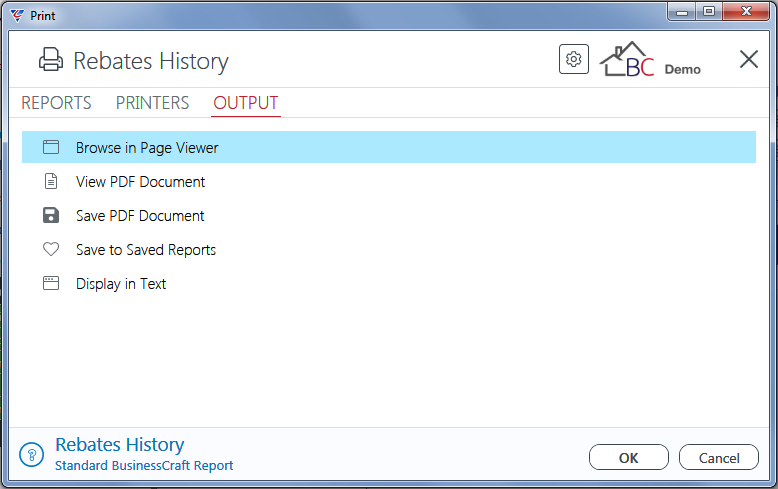The height and width of the screenshot is (489, 778).
Task: Open the settings gear icon
Action: click(574, 60)
